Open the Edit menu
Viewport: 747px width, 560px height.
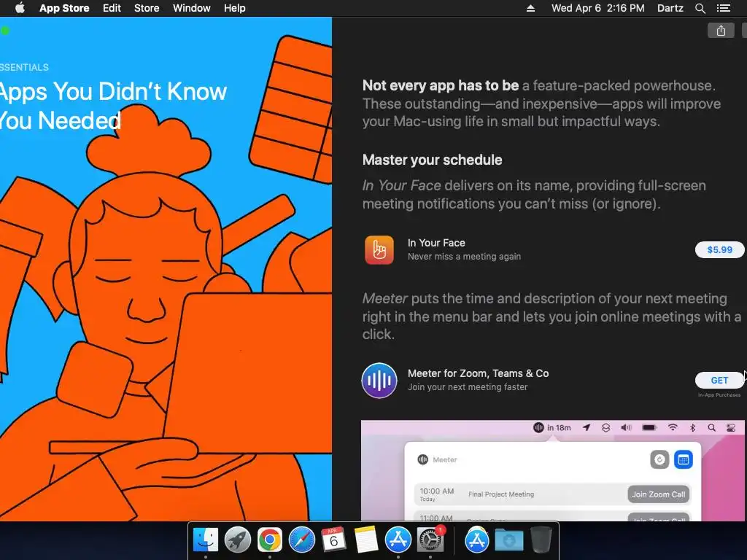[x=112, y=8]
